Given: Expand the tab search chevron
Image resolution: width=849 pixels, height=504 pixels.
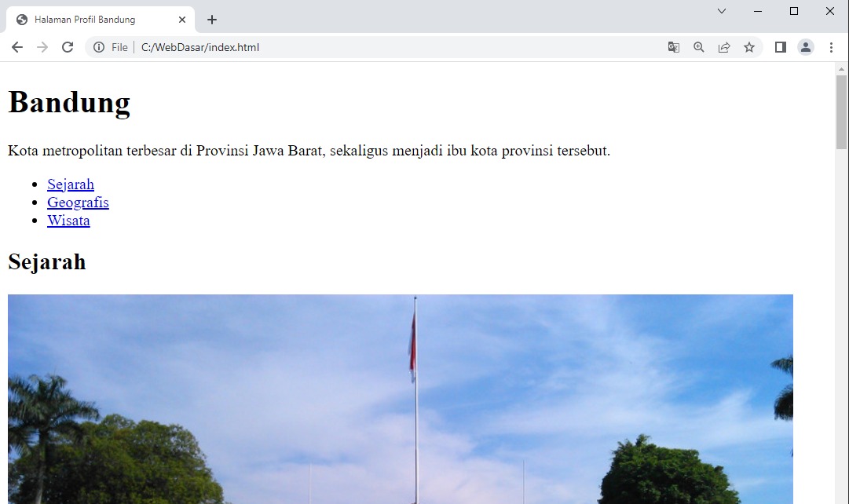Looking at the screenshot, I should point(722,11).
